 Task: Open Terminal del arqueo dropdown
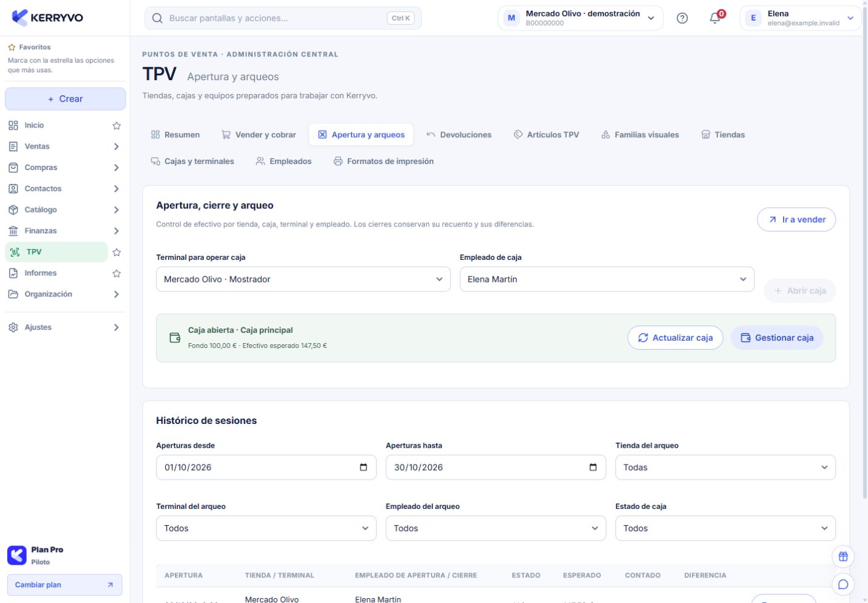tap(266, 528)
